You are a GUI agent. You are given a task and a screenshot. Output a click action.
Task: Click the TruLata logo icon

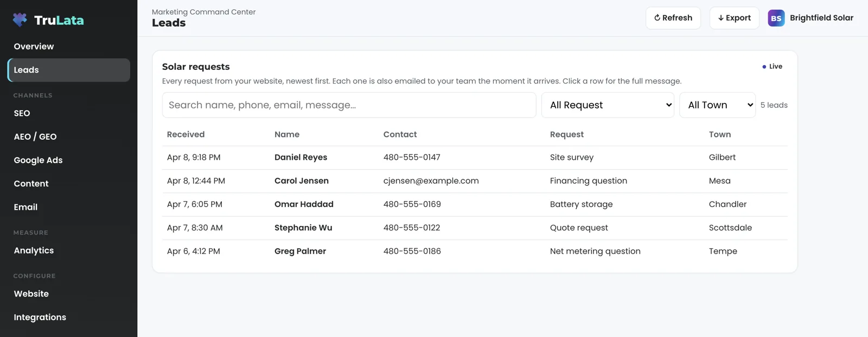(x=20, y=20)
